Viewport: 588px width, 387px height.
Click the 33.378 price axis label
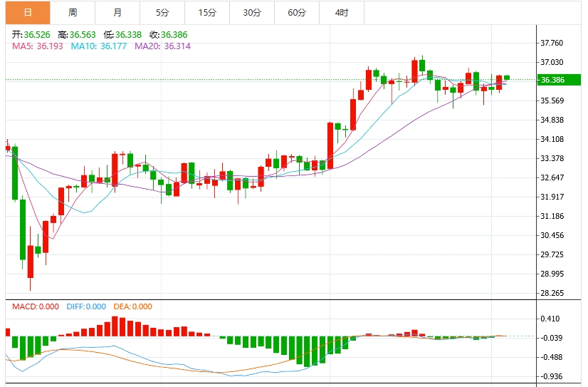(x=552, y=158)
